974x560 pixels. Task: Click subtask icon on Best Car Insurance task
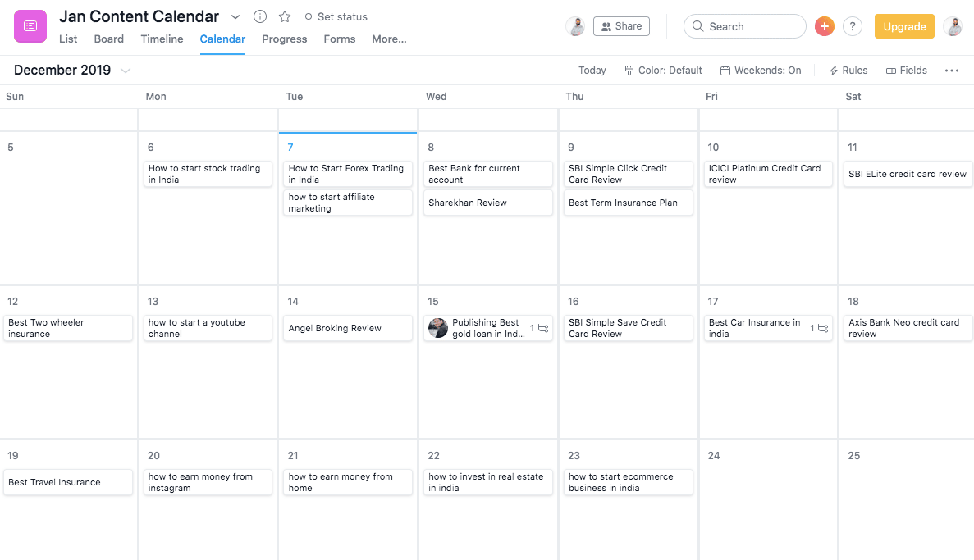[x=823, y=328]
